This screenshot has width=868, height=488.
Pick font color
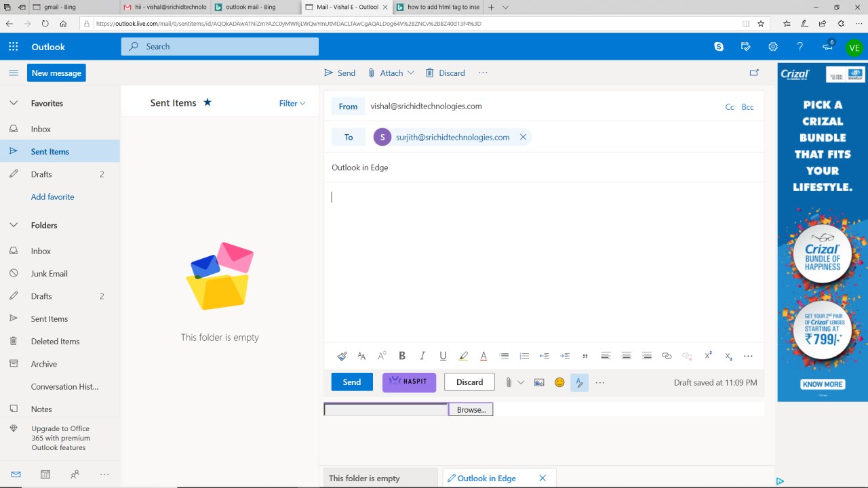(484, 356)
